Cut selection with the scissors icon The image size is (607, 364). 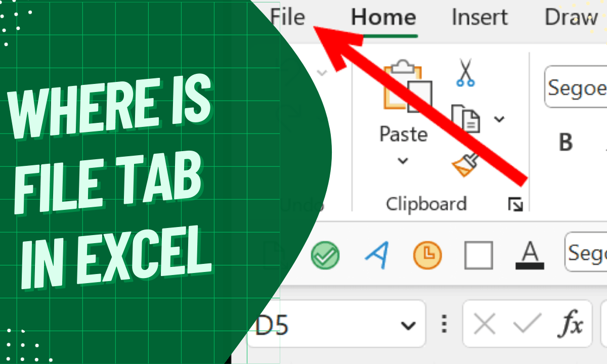465,72
